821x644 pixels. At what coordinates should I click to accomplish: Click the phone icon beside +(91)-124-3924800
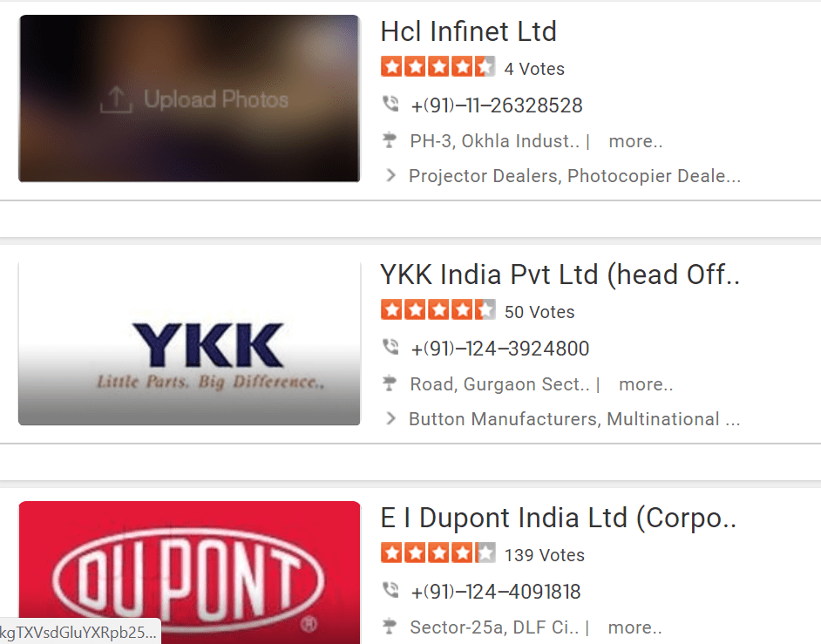click(390, 347)
